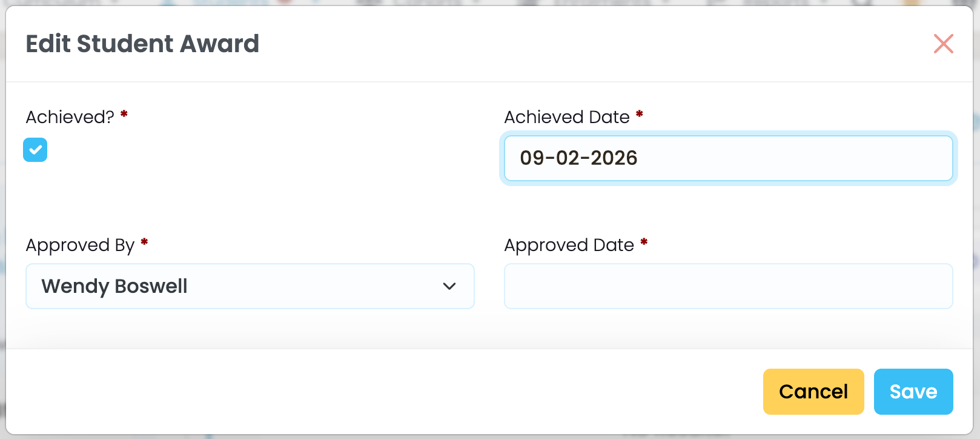
Task: Click the asterisk next to Achieved Date
Action: pyautogui.click(x=640, y=114)
